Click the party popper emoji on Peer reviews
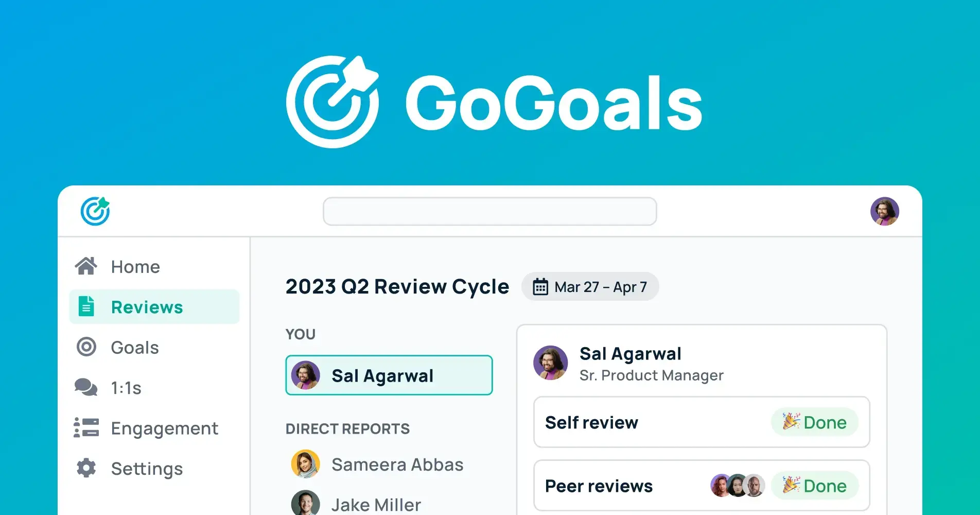This screenshot has height=515, width=980. pos(791,485)
